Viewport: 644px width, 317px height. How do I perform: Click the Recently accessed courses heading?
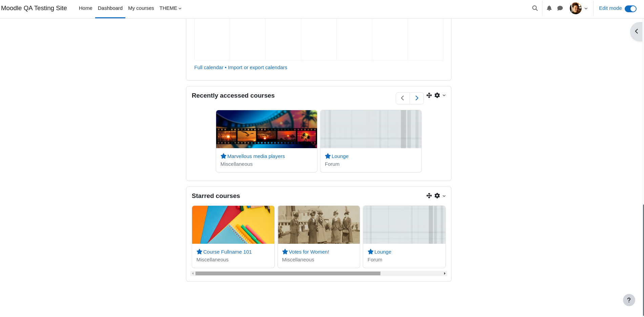(233, 96)
